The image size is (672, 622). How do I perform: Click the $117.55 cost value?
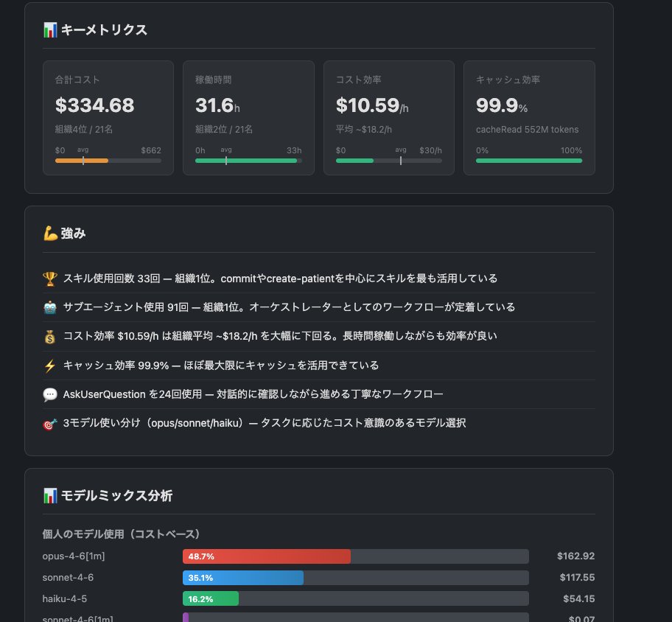[577, 578]
